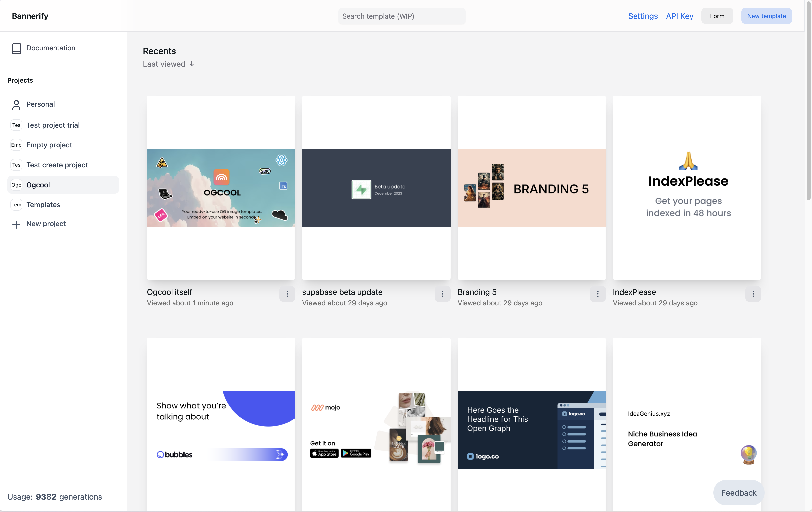Select the Empty project entry
812x512 pixels.
point(63,145)
